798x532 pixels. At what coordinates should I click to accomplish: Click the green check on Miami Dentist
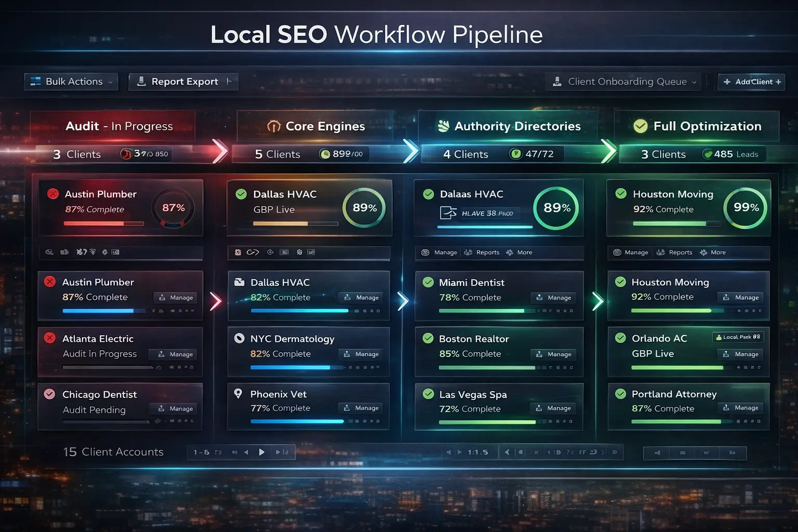pyautogui.click(x=428, y=282)
